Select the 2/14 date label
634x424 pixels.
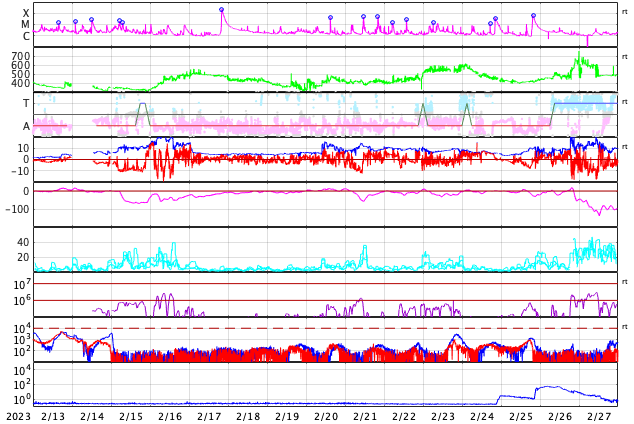92,417
